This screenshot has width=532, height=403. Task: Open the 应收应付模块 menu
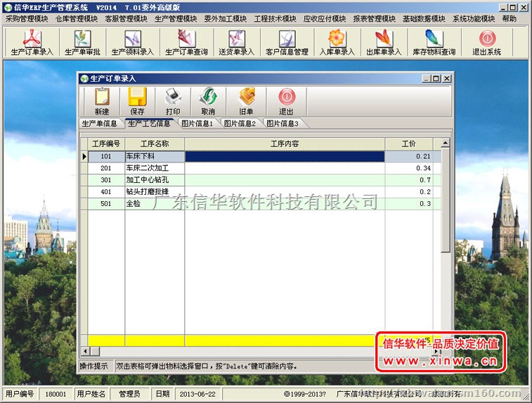325,19
